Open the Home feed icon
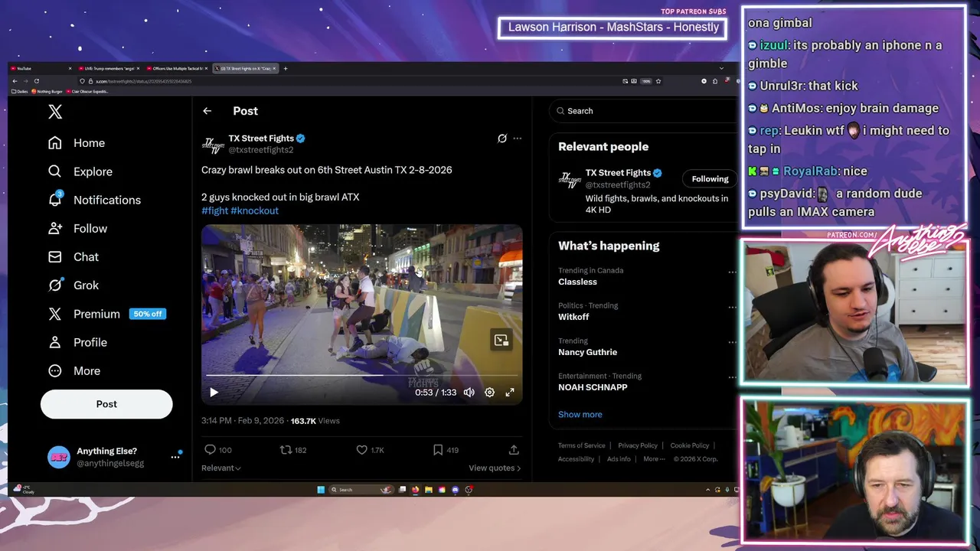 tap(54, 143)
